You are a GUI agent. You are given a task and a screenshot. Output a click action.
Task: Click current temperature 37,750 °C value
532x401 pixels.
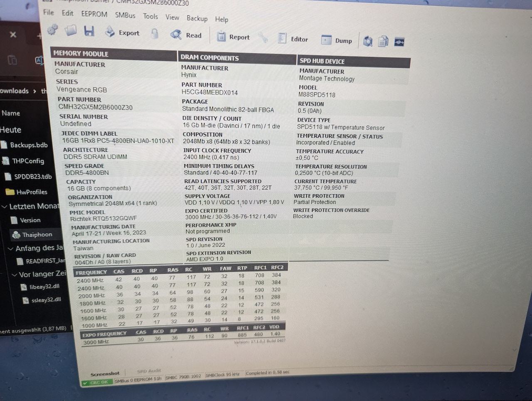[321, 188]
